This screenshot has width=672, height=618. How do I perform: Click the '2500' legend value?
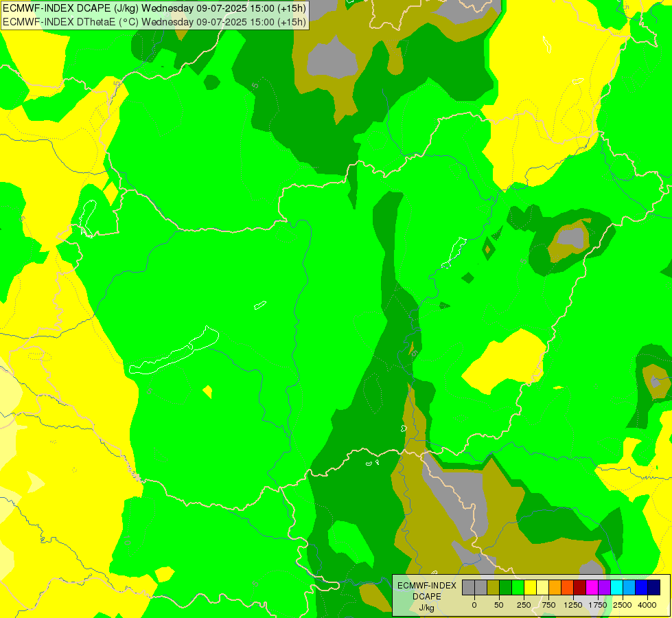pos(623,605)
